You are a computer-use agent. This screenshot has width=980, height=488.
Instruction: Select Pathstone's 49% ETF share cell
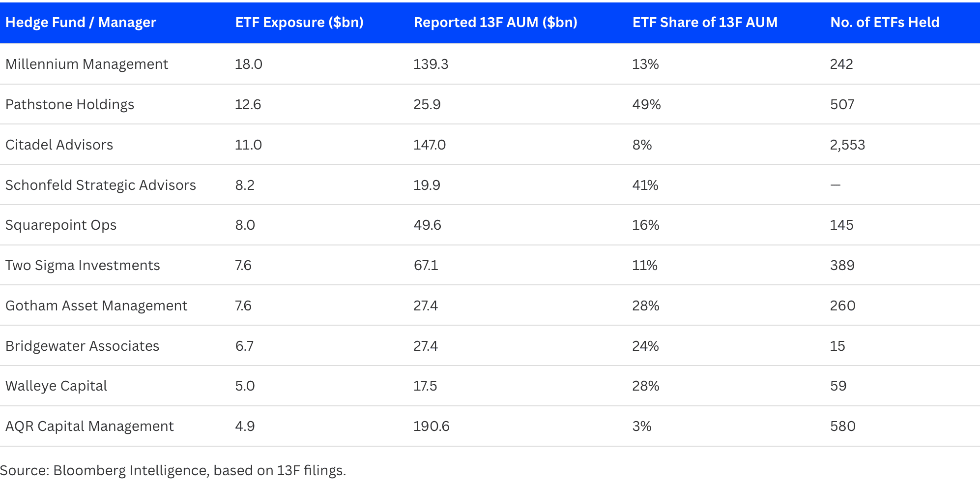[x=646, y=105]
